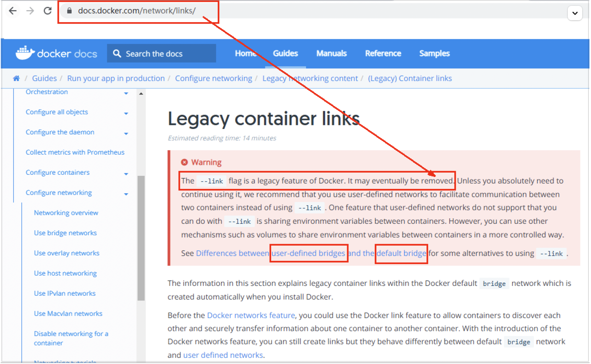Expand Configure the daemon section
Viewport: 591px width, 364px height.
tap(126, 134)
